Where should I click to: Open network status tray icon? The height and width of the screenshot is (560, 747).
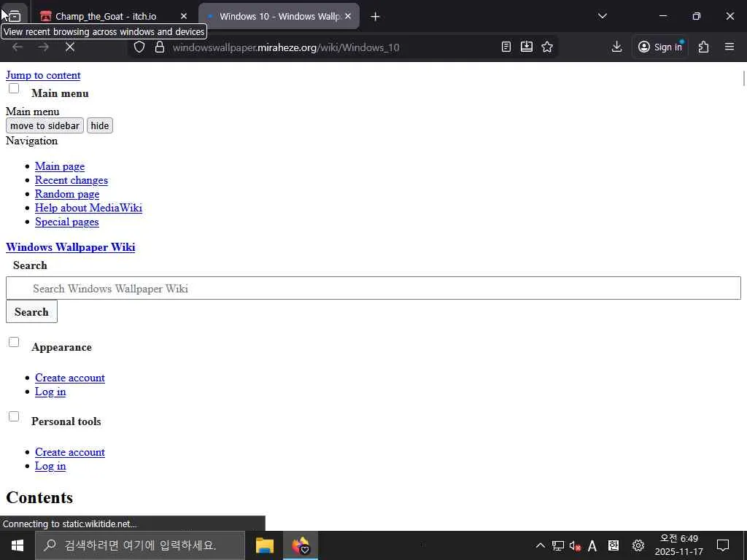(558, 545)
